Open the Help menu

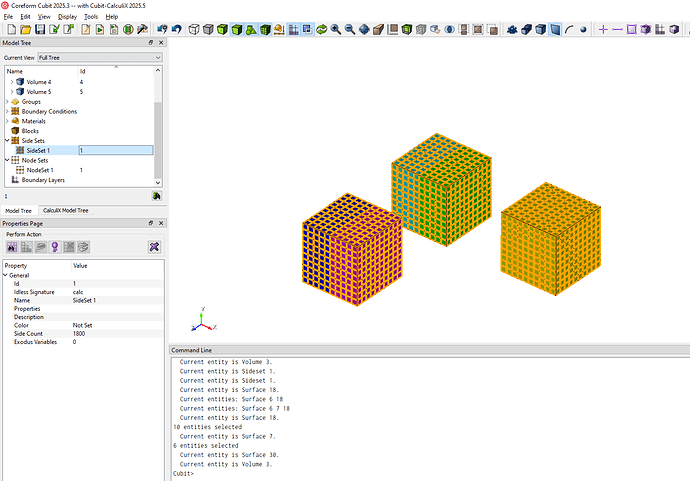click(x=112, y=17)
